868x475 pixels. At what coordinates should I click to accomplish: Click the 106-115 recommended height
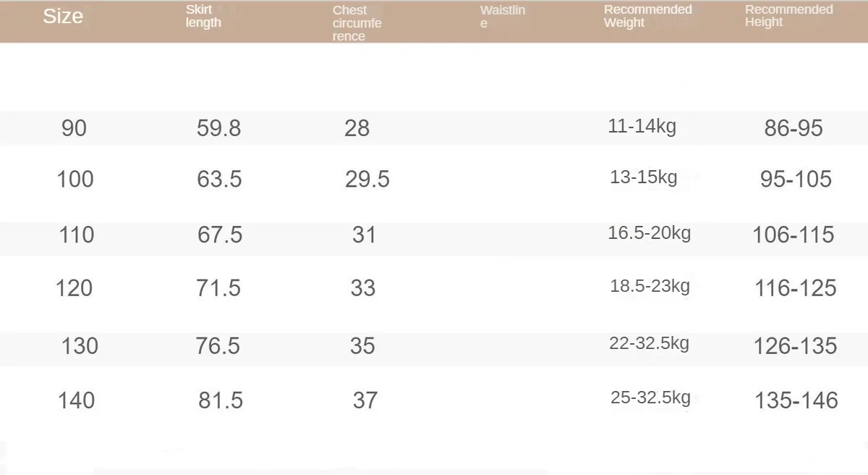[x=793, y=235]
